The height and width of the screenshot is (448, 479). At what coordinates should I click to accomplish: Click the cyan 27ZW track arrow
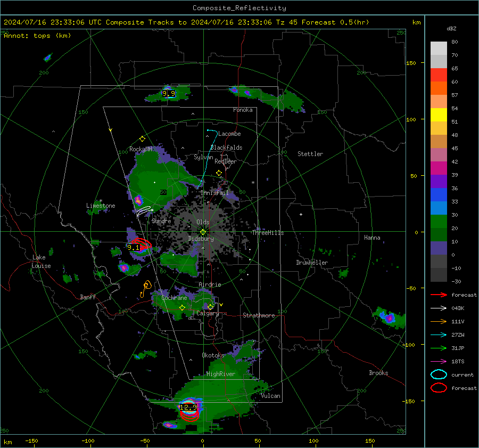coord(439,335)
